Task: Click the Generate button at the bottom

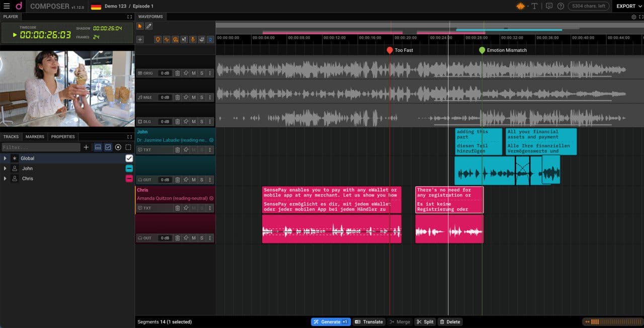Action: point(331,321)
